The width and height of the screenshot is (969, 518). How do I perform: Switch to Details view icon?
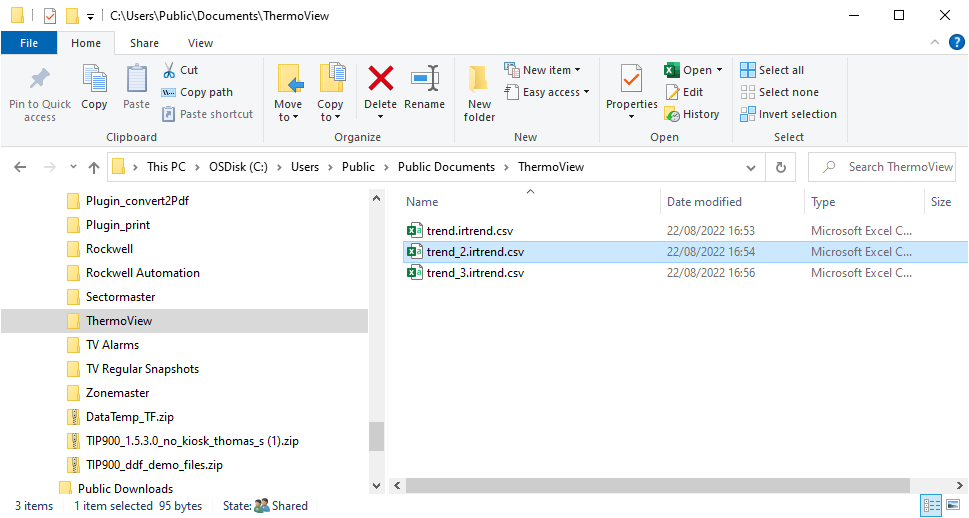pyautogui.click(x=931, y=506)
